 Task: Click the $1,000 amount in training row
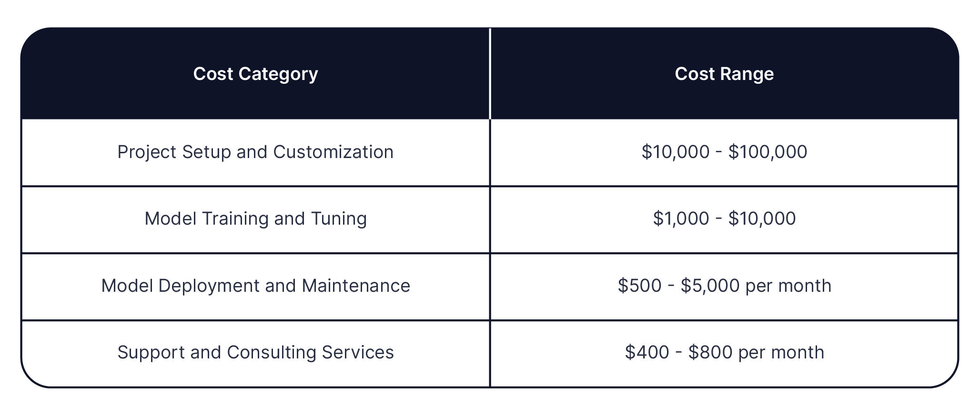[681, 219]
